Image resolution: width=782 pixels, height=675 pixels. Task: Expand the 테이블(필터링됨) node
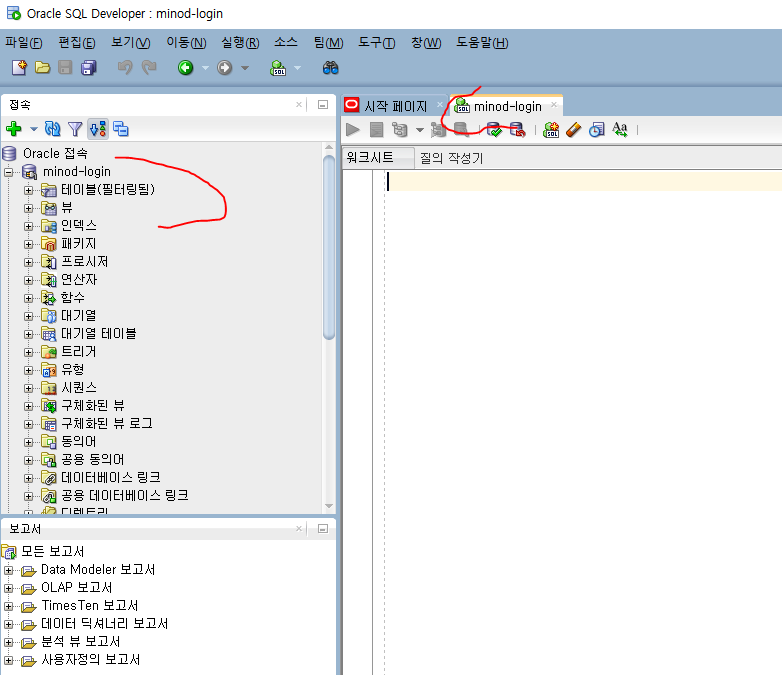point(28,191)
